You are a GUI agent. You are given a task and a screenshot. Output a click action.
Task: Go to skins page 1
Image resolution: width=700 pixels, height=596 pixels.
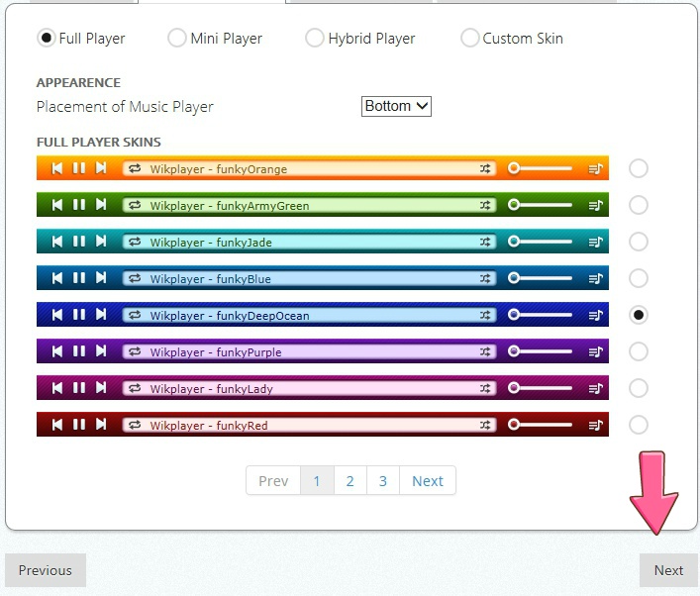coord(317,480)
